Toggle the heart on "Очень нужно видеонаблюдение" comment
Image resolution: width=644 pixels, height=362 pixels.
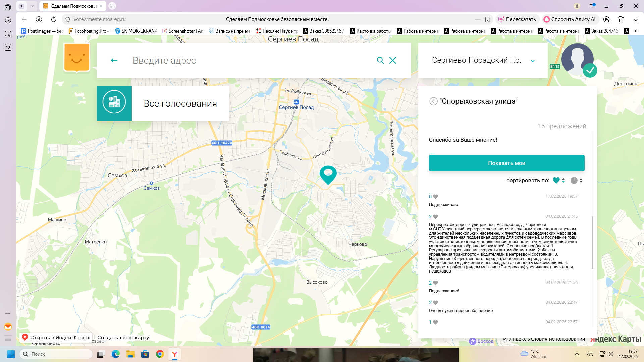(435, 303)
